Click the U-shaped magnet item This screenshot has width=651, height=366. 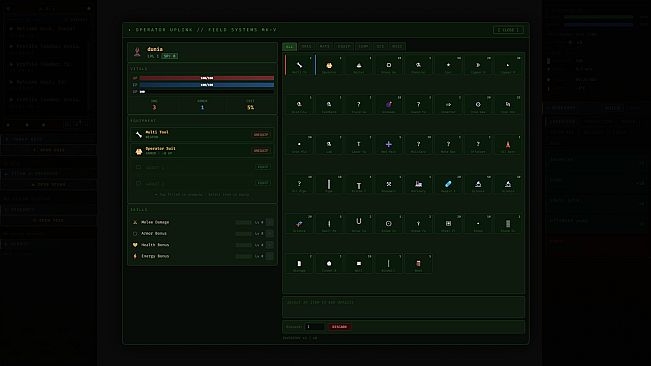pos(359,223)
